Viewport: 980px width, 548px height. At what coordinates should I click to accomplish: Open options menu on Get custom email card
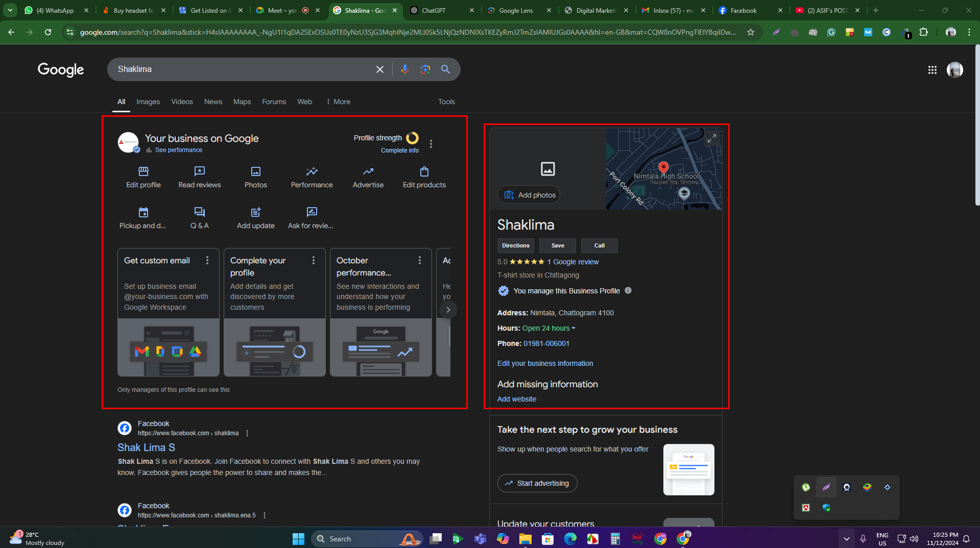pos(207,261)
